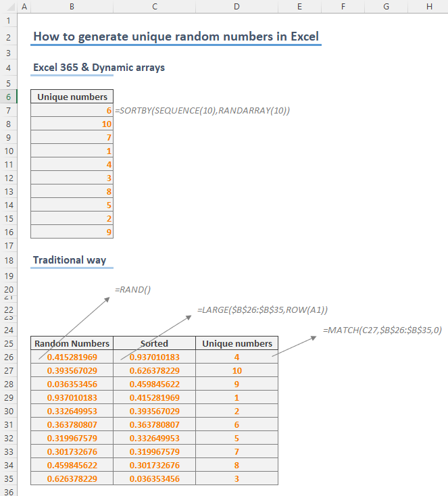The image size is (448, 496).
Task: Select cell with value 1 in row 10
Action: tap(72, 151)
